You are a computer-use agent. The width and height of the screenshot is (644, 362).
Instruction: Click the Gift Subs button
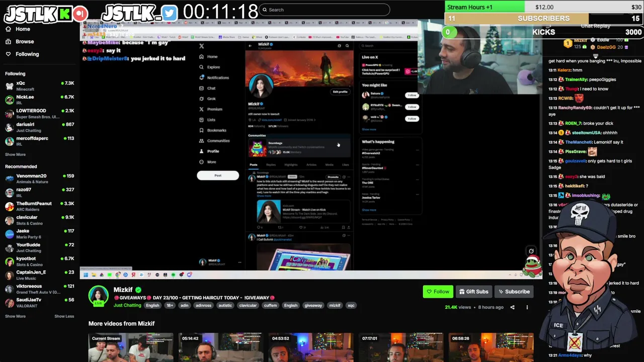click(x=473, y=292)
